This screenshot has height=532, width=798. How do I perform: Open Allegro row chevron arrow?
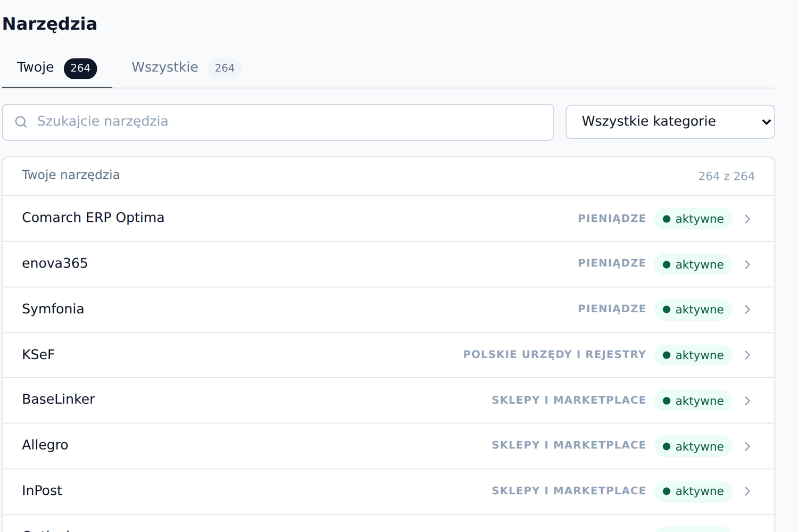747,446
